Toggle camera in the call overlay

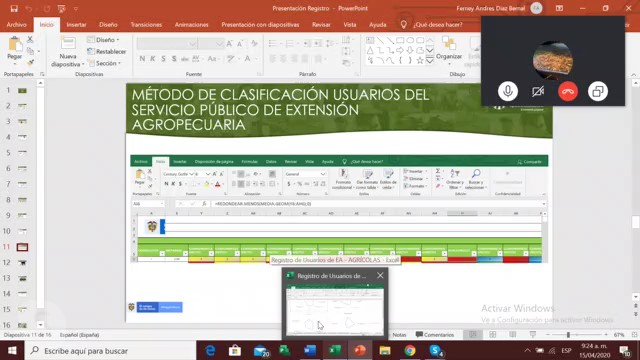pos(538,91)
